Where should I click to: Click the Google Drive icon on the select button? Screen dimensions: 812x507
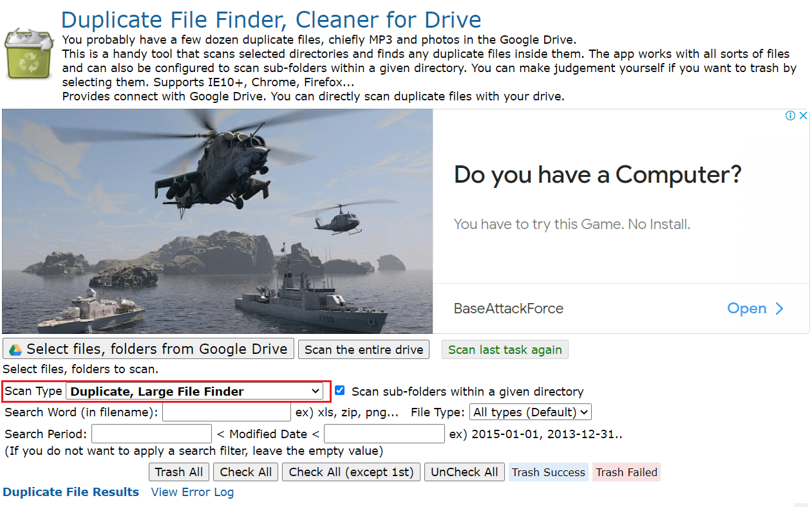(16, 349)
